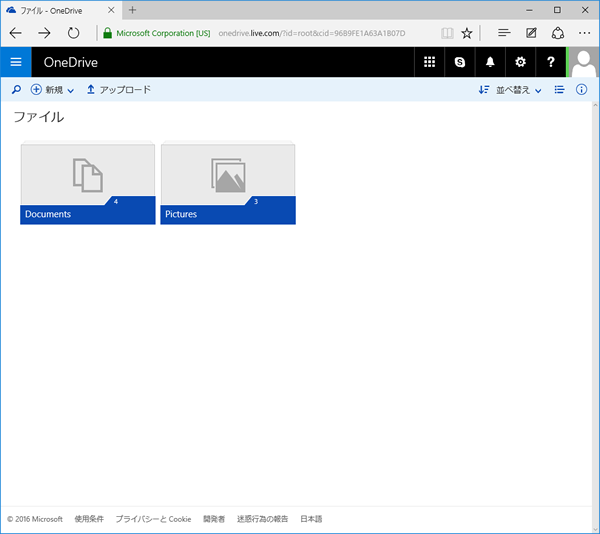Open the Pictures folder tile
The image size is (600, 534).
pyautogui.click(x=228, y=183)
